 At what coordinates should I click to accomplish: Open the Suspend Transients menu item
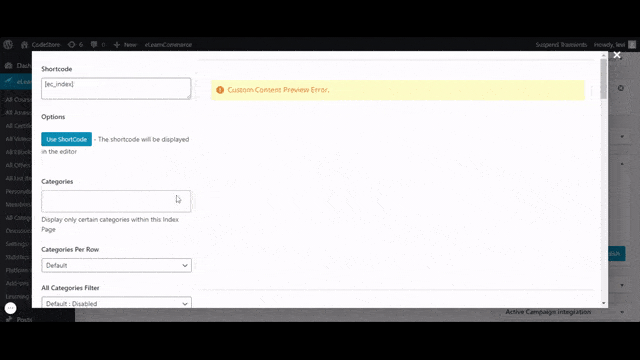pos(561,44)
